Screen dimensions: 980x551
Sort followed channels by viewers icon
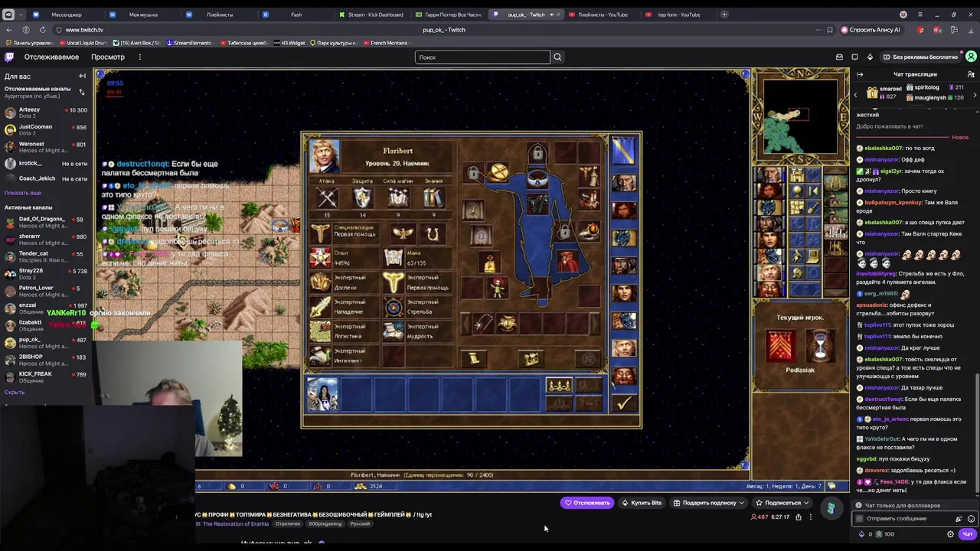point(82,92)
